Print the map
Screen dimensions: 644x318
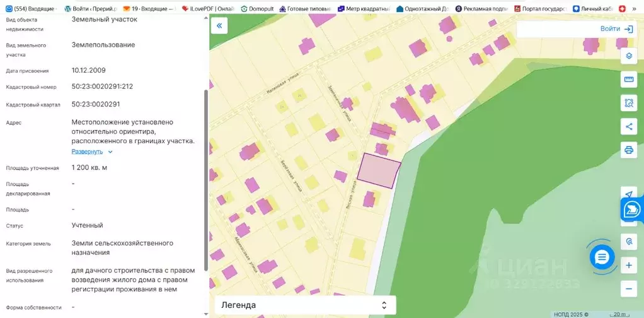click(628, 150)
